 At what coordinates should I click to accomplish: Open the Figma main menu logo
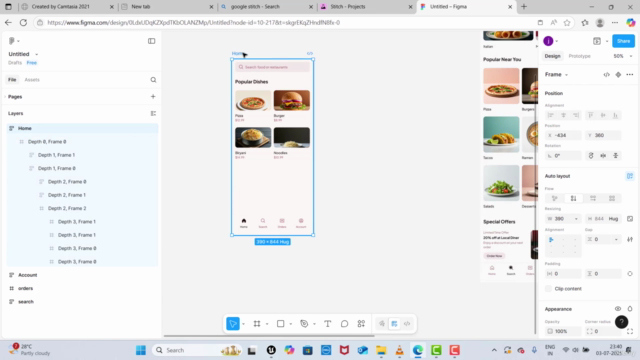12,41
